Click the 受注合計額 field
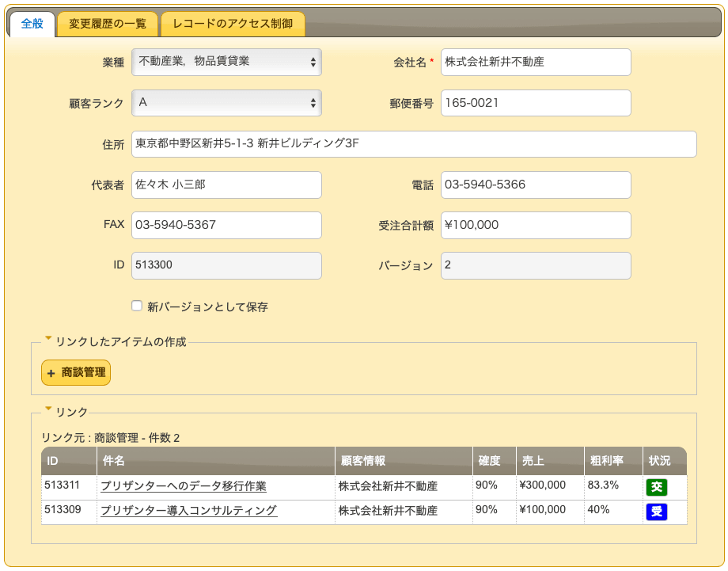Image resolution: width=728 pixels, height=571 pixels. 536,226
